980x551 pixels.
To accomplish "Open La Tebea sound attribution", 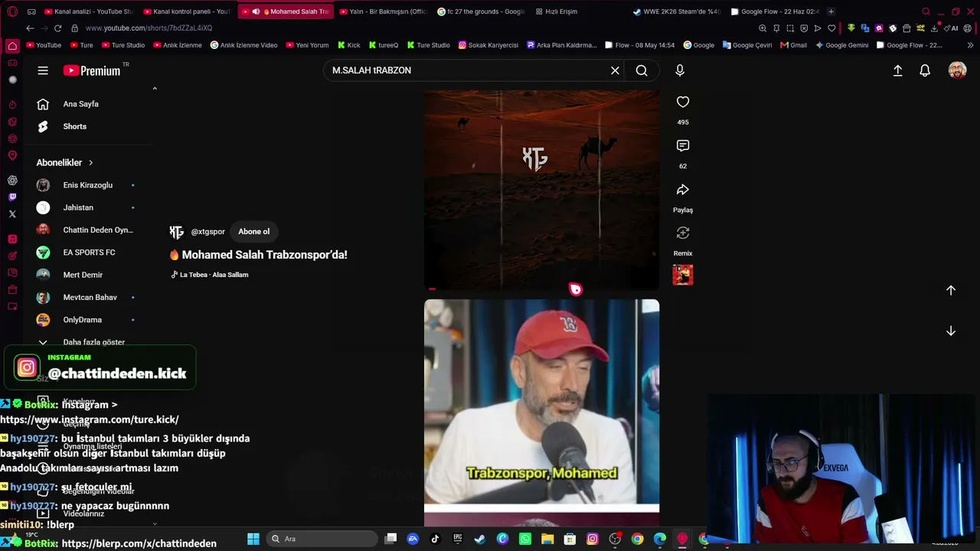I will pyautogui.click(x=214, y=275).
